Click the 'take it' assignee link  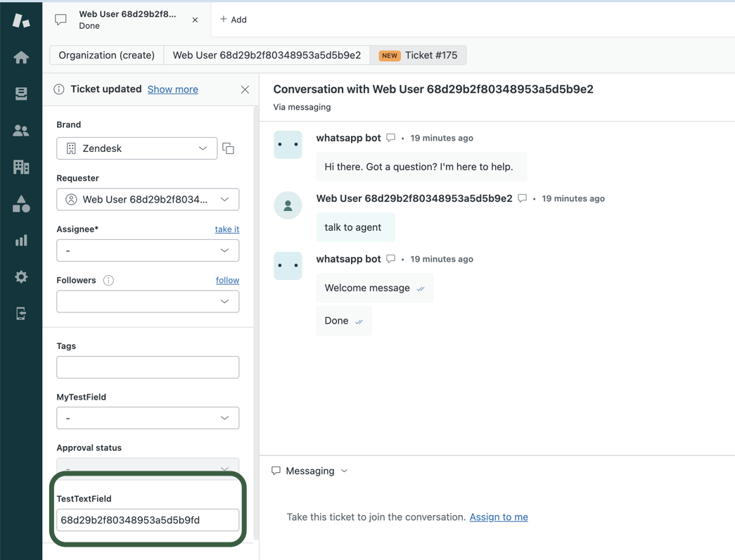(x=226, y=229)
